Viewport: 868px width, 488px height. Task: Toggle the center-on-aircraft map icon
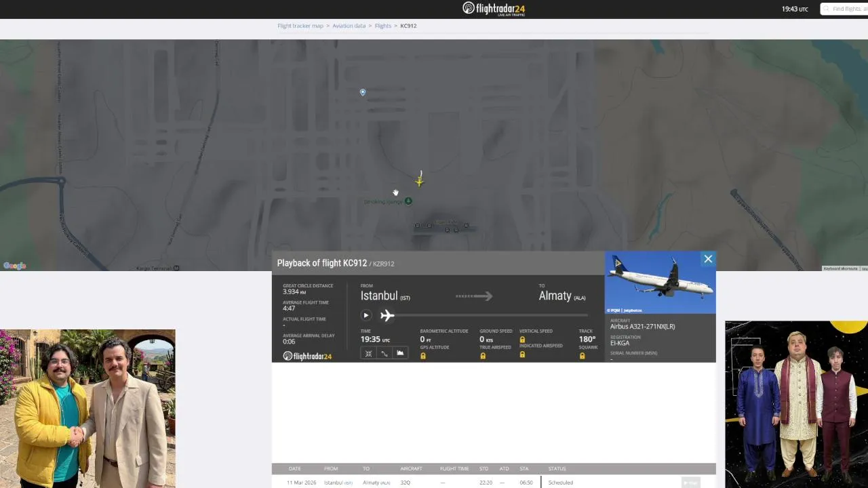[368, 353]
